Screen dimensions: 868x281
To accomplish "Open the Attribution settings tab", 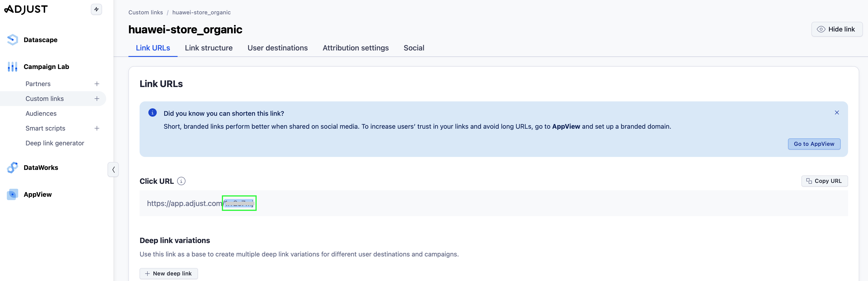I will click(x=355, y=48).
